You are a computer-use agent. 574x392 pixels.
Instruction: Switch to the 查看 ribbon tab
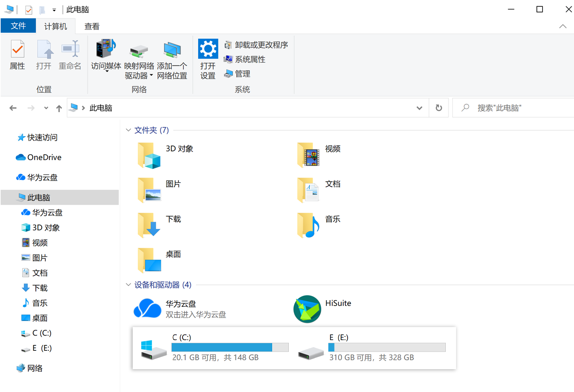pyautogui.click(x=92, y=26)
